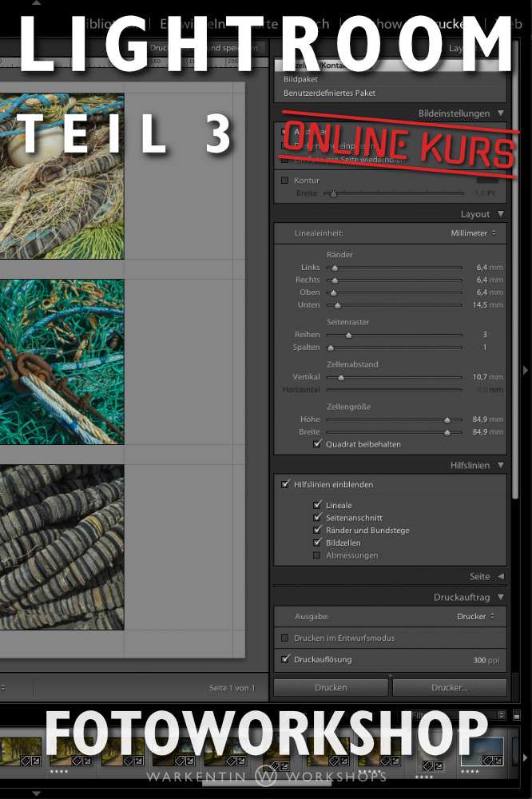Click the Drucker... button
The height and width of the screenshot is (799, 532).
(450, 687)
